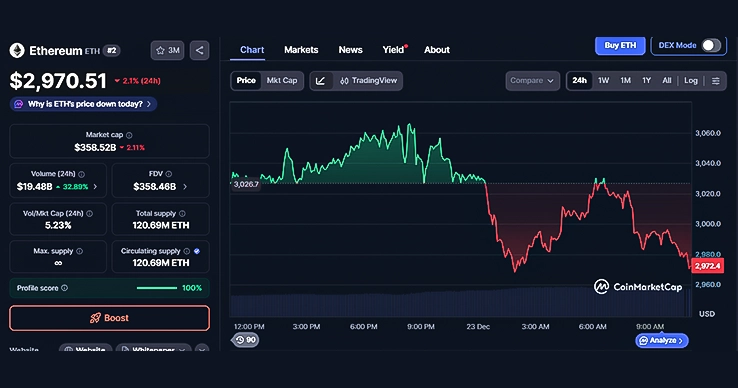
Task: Select 1M time range
Action: 626,81
